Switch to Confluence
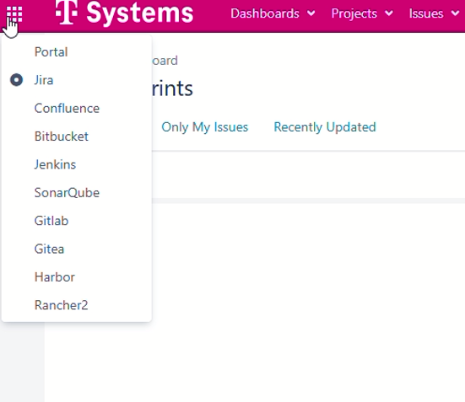 point(67,108)
